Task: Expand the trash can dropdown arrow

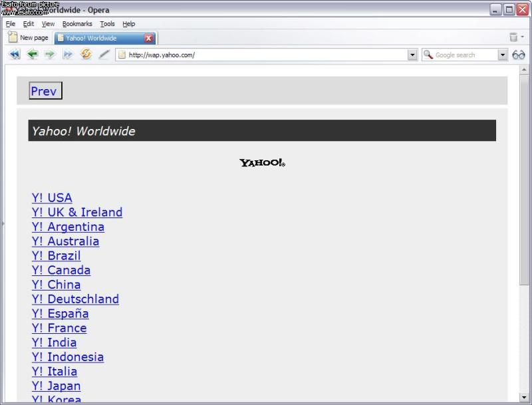Action: (x=523, y=37)
